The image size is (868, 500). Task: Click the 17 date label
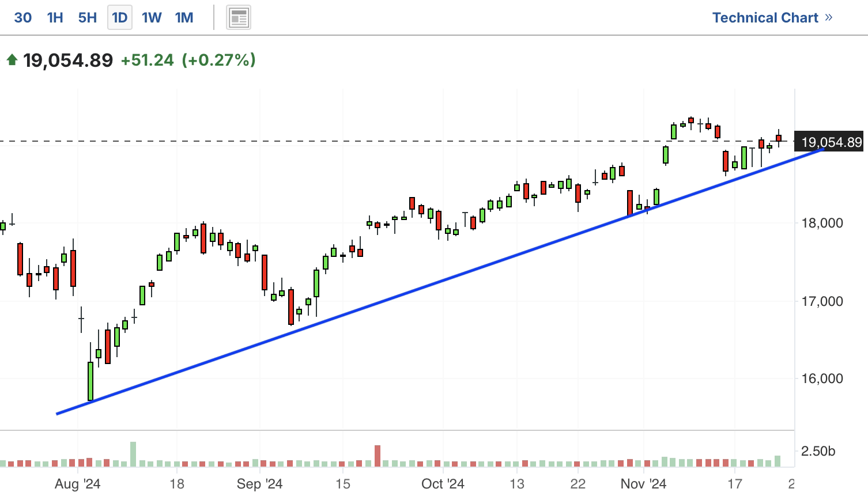point(735,484)
